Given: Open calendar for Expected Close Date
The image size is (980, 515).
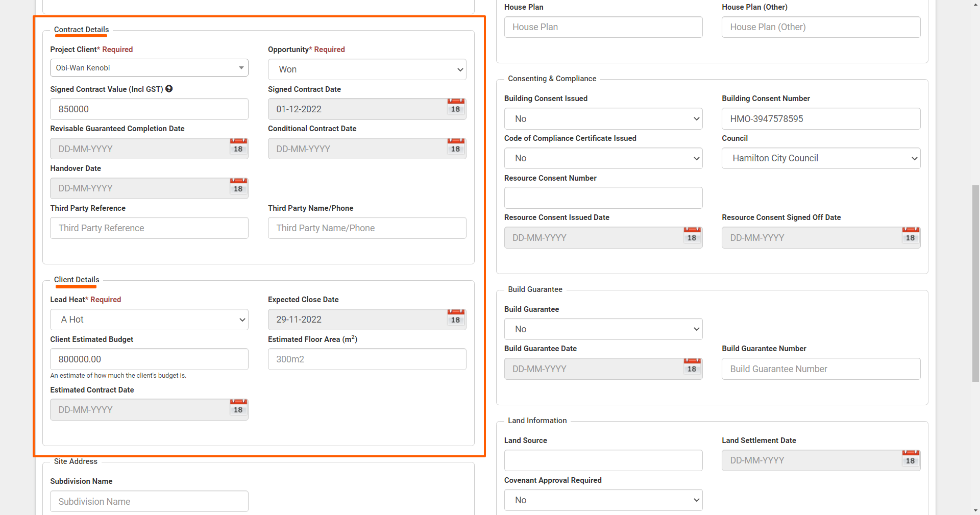Looking at the screenshot, I should coord(455,318).
